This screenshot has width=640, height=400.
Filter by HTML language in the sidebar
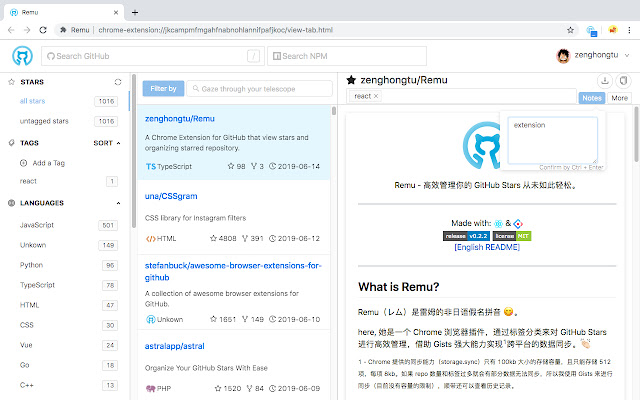point(29,305)
